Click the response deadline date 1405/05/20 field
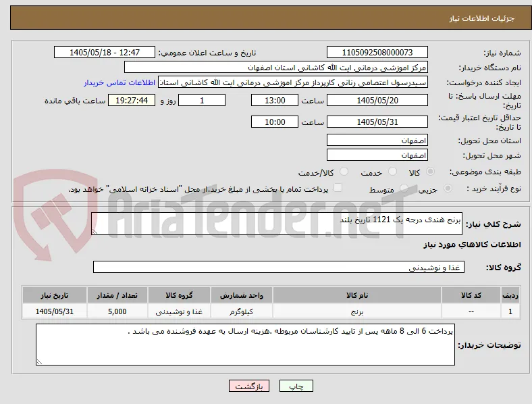The image size is (532, 404). [x=377, y=100]
